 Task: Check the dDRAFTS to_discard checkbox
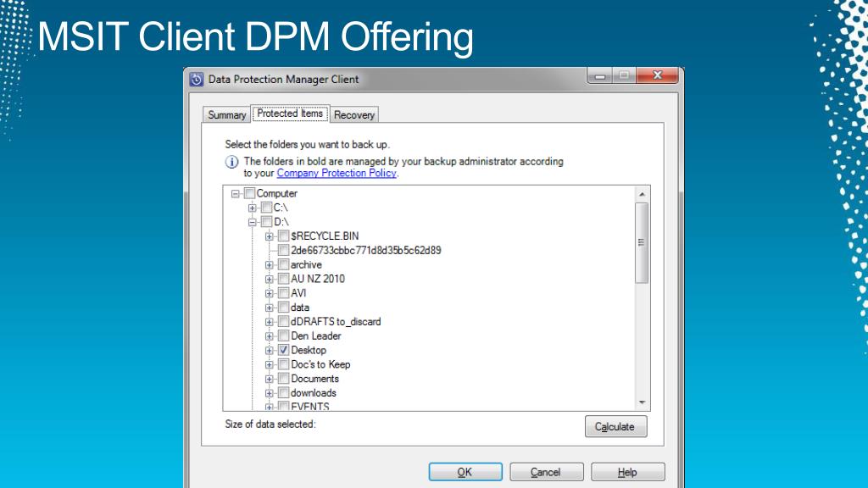coord(283,321)
